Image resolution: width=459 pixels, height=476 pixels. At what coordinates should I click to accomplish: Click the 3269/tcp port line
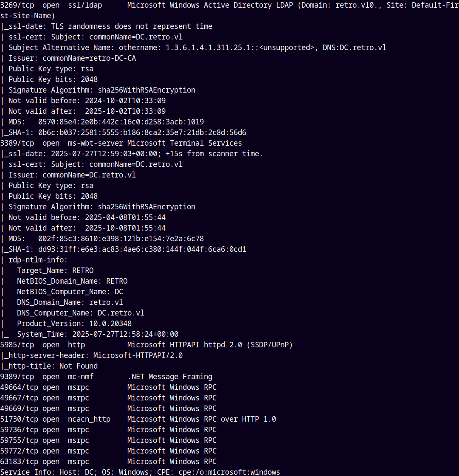[x=229, y=5]
